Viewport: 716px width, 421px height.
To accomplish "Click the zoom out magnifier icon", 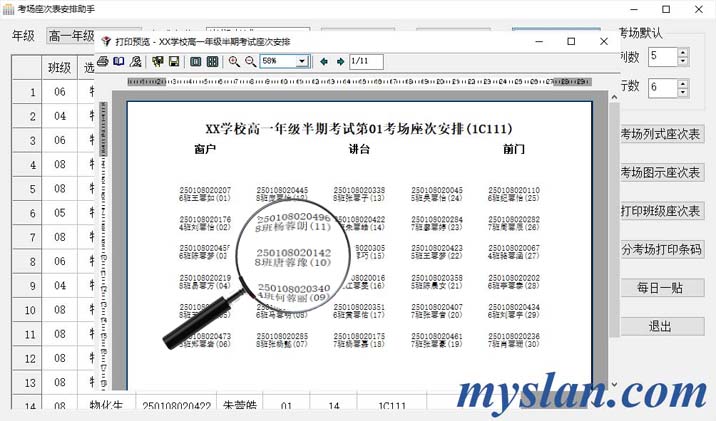I will [x=250, y=62].
